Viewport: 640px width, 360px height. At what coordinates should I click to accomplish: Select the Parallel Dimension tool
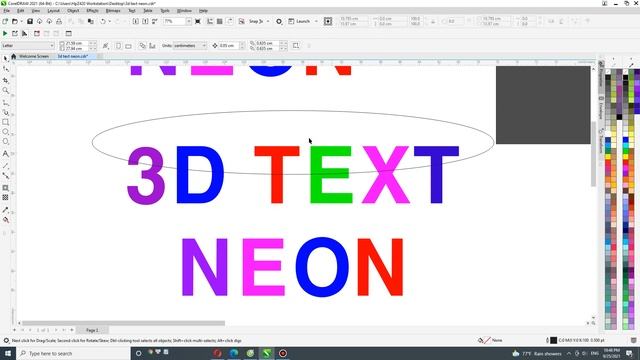tap(6, 166)
